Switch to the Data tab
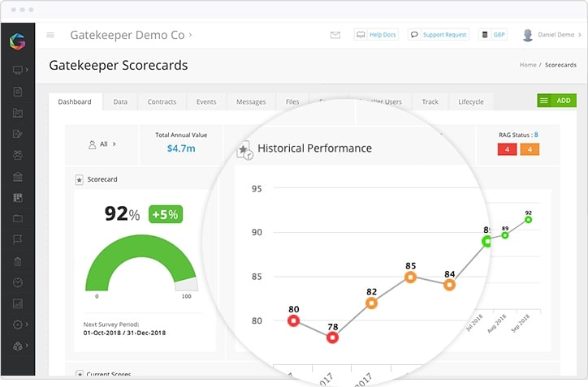This screenshot has height=387, width=588. [120, 101]
